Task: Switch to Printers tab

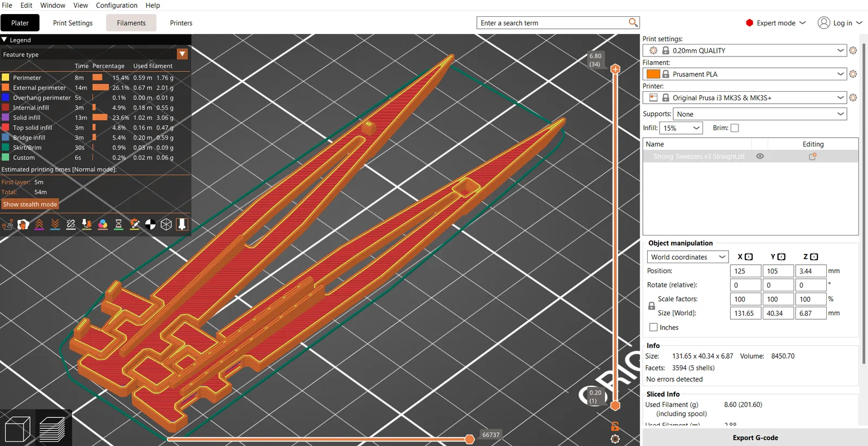Action: [x=181, y=23]
